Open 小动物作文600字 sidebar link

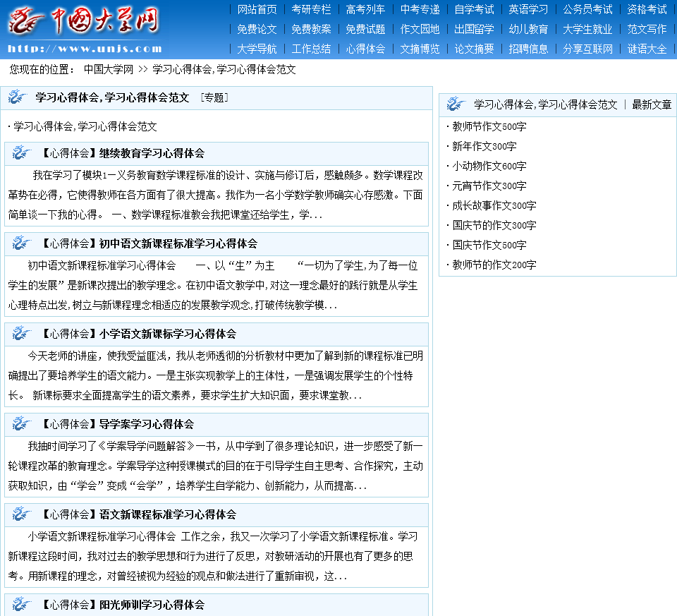[489, 166]
